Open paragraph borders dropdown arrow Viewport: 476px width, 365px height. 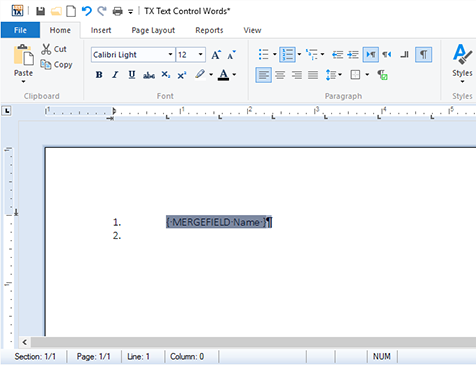click(x=367, y=75)
